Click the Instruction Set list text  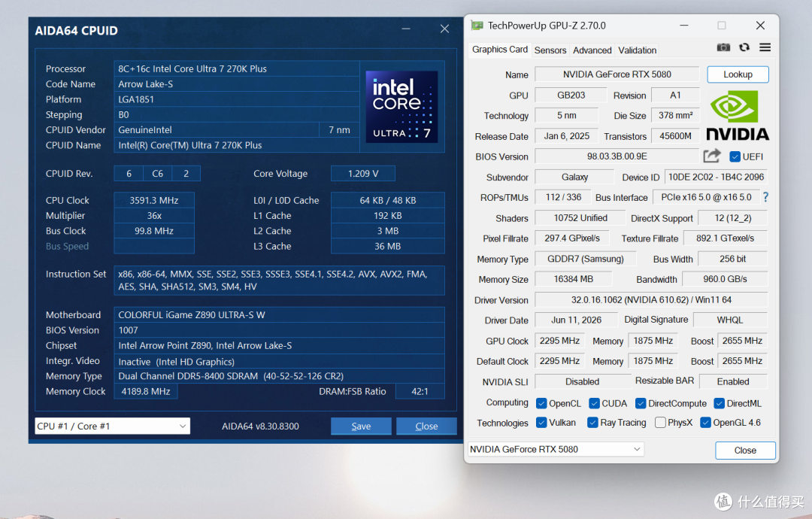pyautogui.click(x=279, y=281)
